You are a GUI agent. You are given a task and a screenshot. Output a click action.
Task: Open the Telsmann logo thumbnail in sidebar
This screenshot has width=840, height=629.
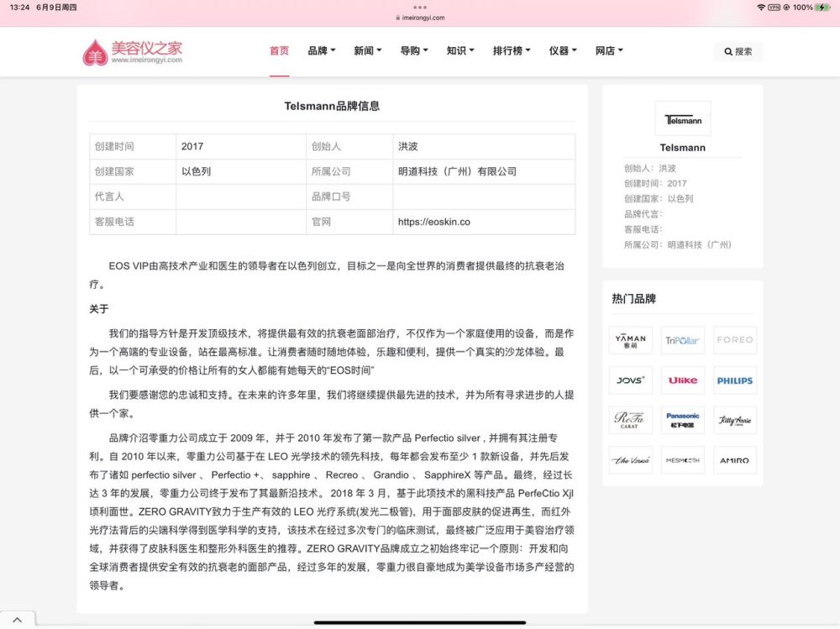(x=682, y=118)
